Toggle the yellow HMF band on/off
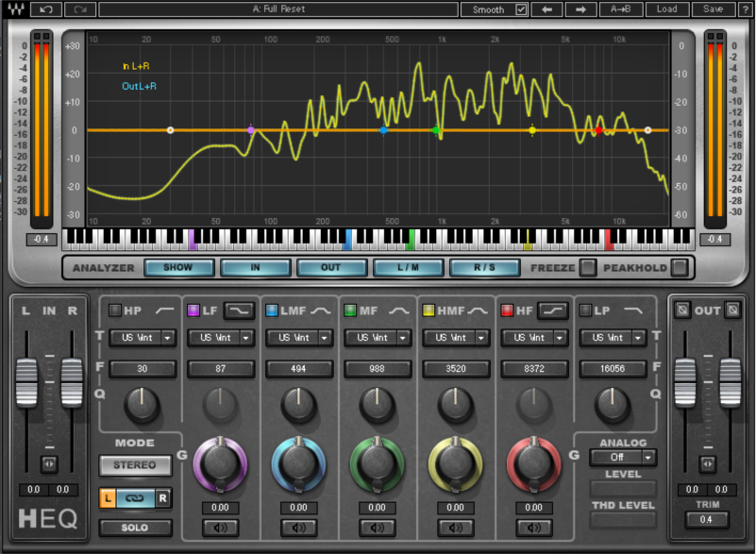Image resolution: width=756 pixels, height=554 pixels. pyautogui.click(x=428, y=310)
